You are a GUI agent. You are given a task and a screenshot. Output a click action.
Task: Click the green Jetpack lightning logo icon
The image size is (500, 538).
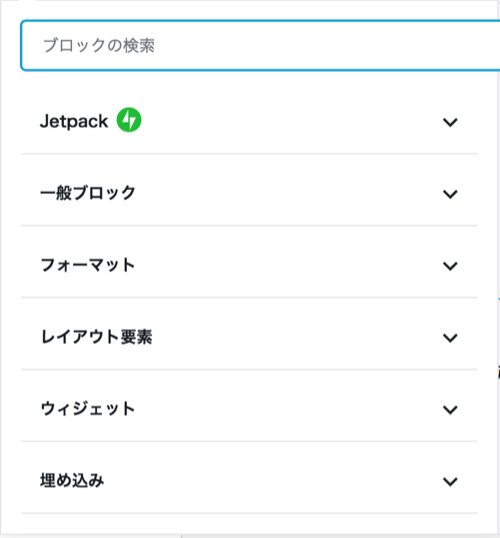(x=129, y=120)
